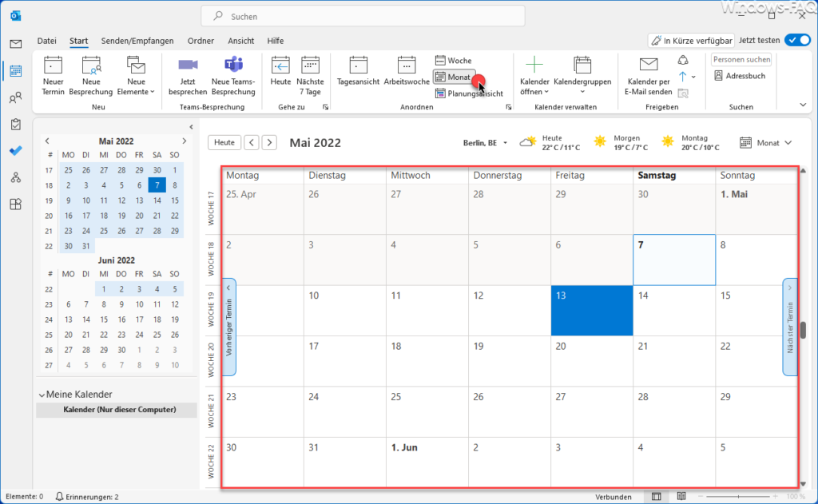Click Erinnerungen bell in status bar
Screen dimensions: 818x504
point(87,497)
